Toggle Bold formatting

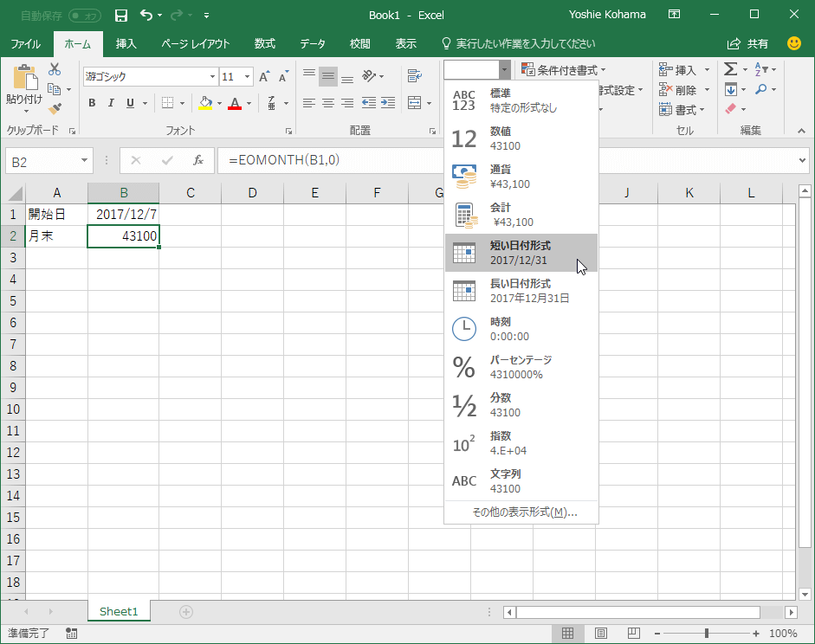(x=92, y=103)
